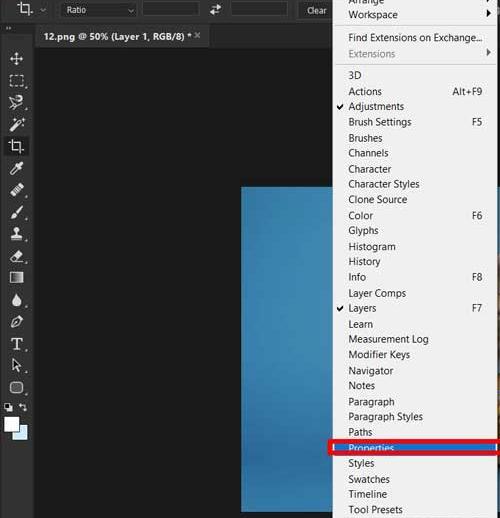Open the Swatches panel
Screen dimensions: 500x518
click(415, 479)
